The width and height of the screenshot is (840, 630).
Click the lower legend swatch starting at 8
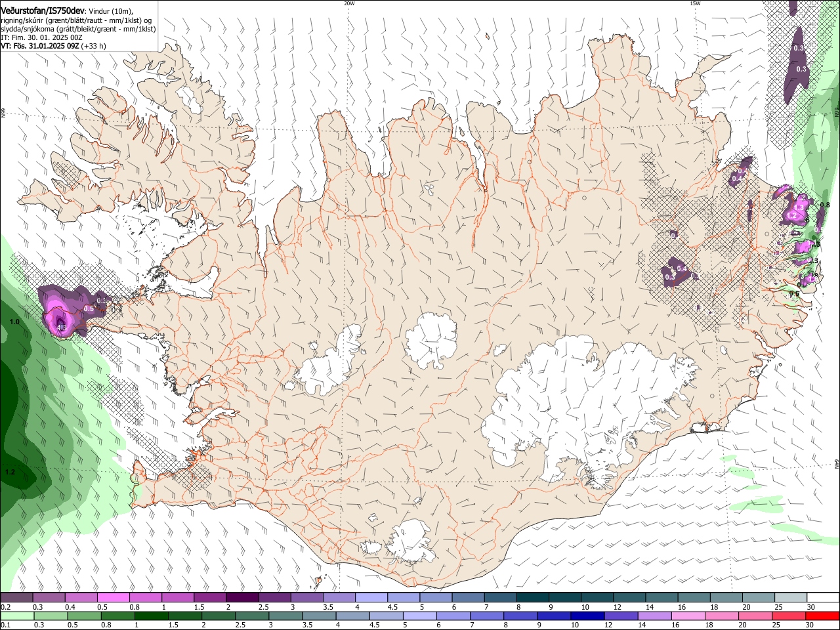[x=520, y=616]
